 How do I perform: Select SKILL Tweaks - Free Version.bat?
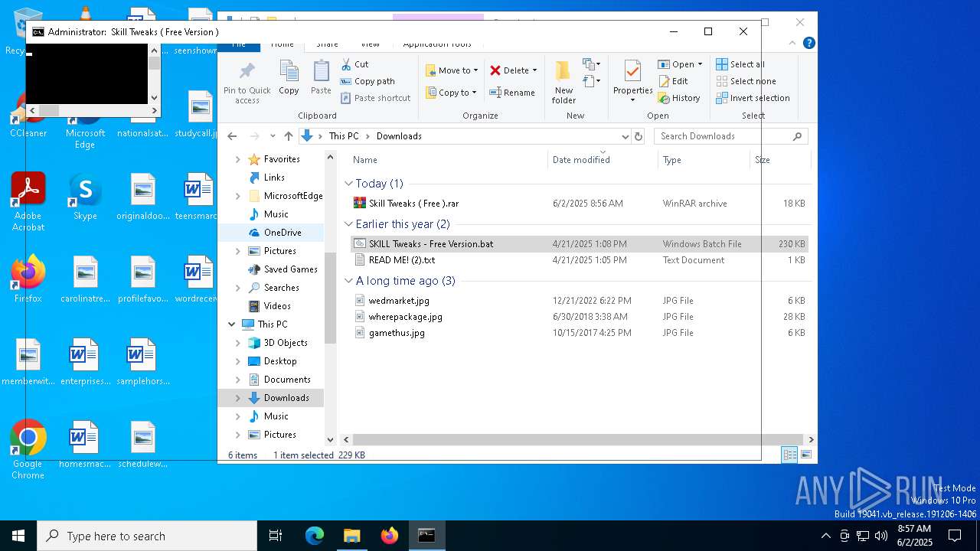tap(579, 244)
